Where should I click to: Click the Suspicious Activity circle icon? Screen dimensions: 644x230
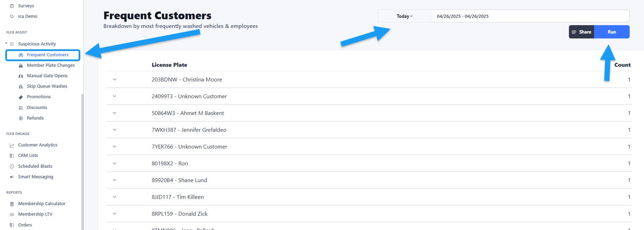[x=12, y=44]
